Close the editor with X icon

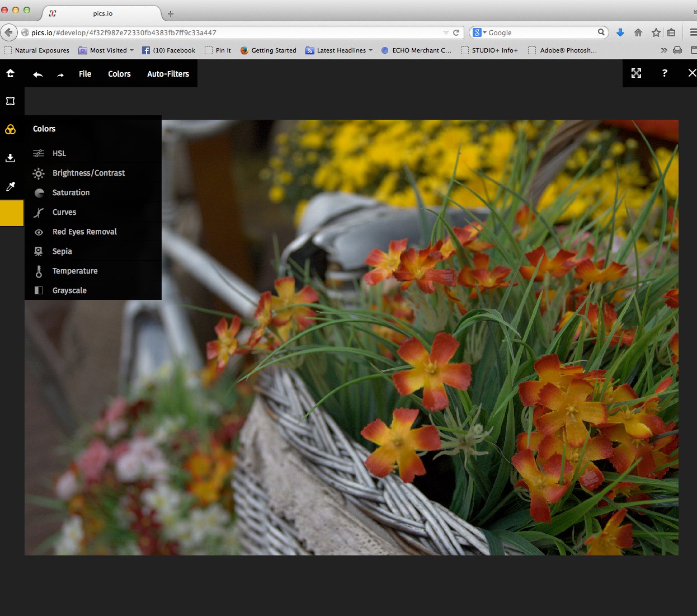(692, 73)
